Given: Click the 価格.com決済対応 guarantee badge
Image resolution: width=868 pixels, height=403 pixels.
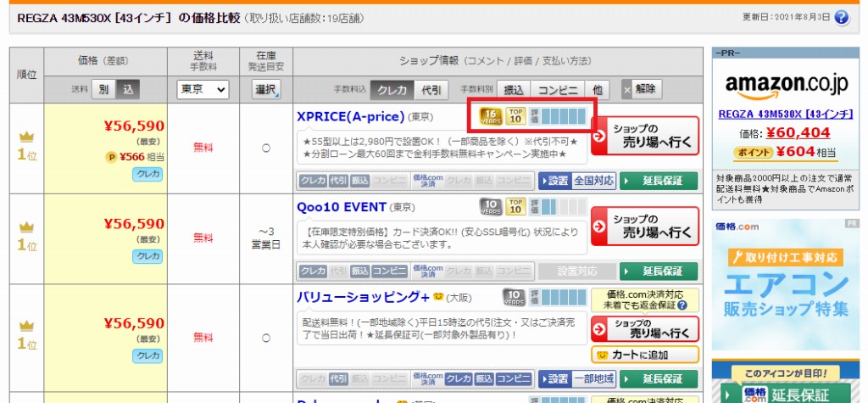Looking at the screenshot, I should (x=645, y=299).
